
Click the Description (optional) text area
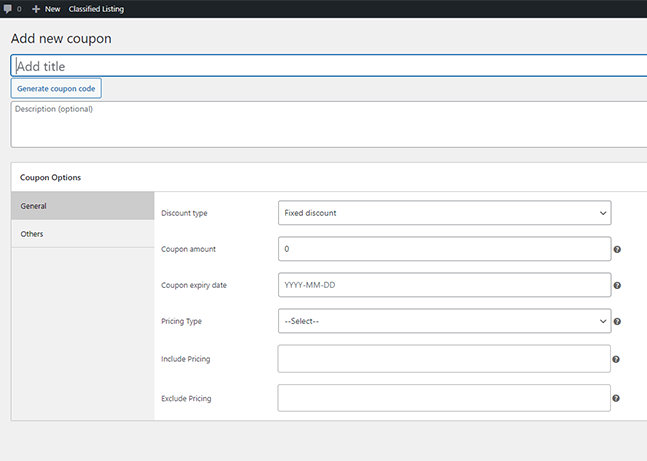point(329,124)
